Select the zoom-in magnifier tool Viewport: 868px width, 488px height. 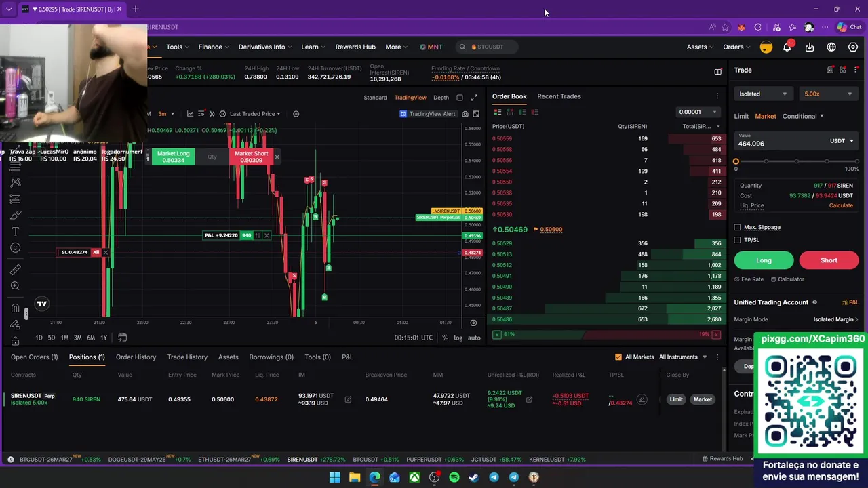(x=15, y=286)
